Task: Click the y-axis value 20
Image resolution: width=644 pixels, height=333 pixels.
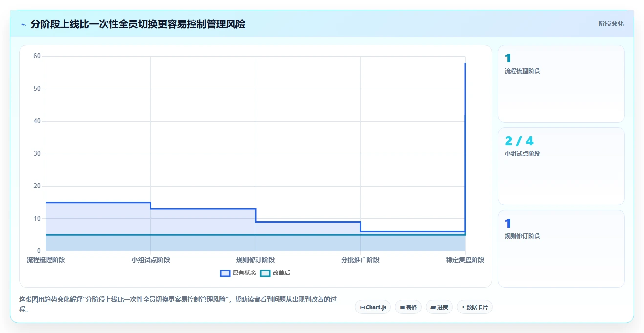Action: 37,186
